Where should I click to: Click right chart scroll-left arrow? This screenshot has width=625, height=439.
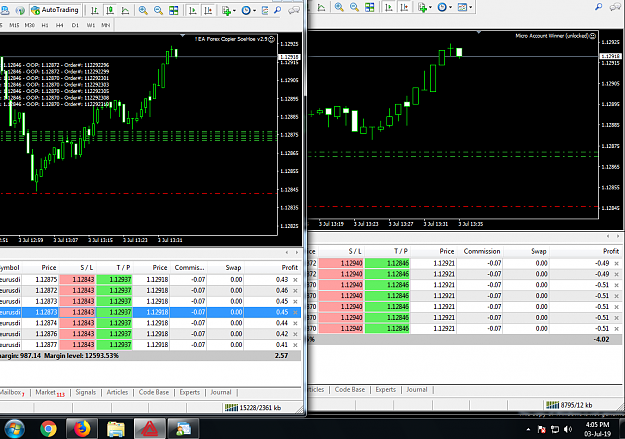pyautogui.click(x=608, y=236)
